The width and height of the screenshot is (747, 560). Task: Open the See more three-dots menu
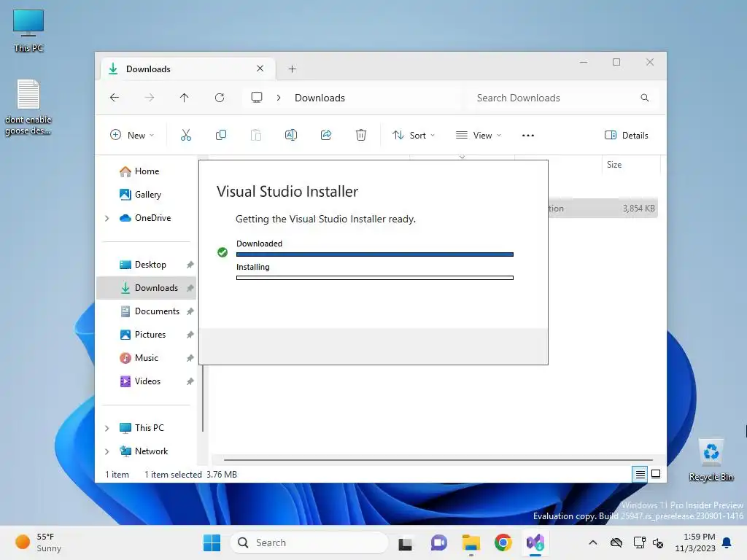coord(528,135)
